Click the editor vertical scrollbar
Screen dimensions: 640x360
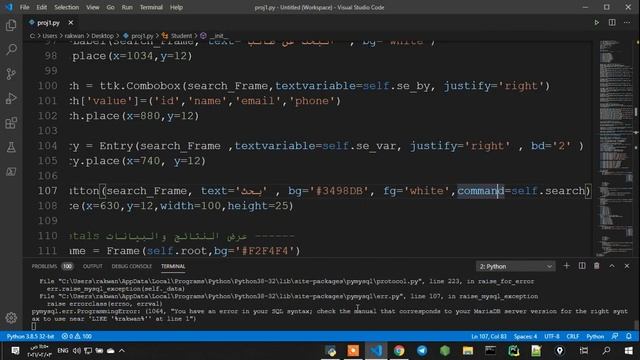pos(636,147)
